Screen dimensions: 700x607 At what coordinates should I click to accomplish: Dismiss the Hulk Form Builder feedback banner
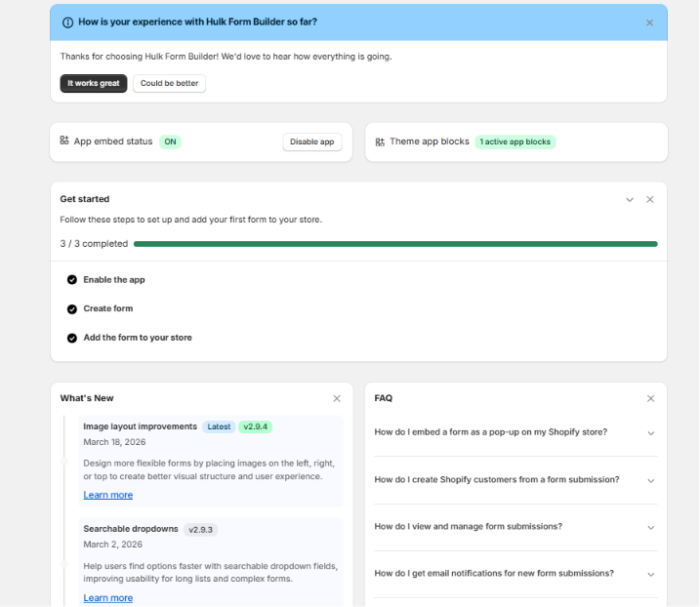649,22
